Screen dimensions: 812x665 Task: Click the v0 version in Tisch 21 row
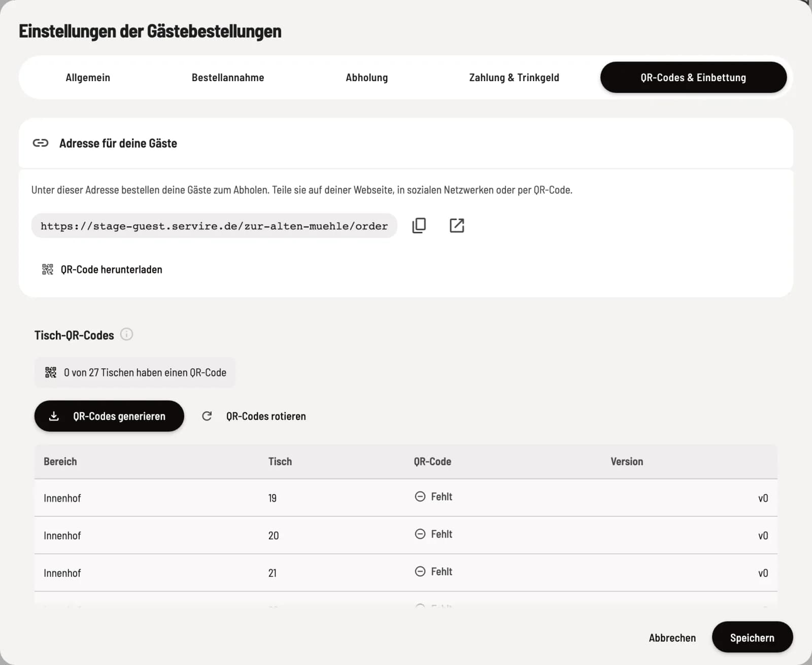(763, 573)
